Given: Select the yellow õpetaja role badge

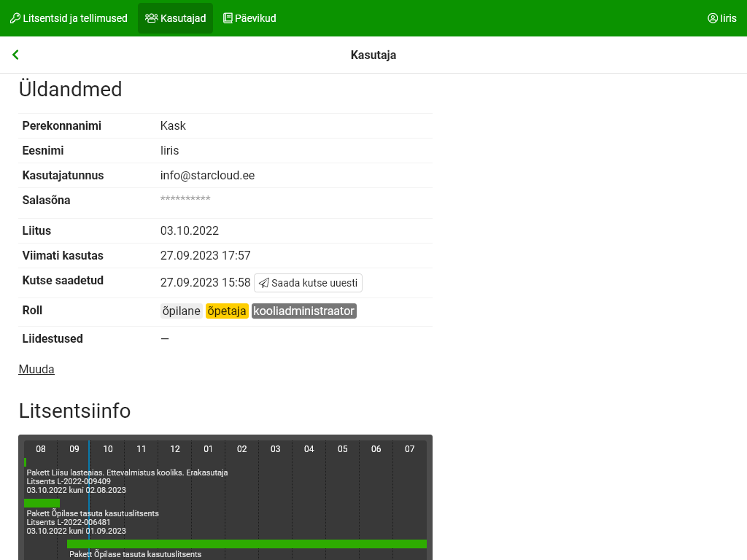Looking at the screenshot, I should pyautogui.click(x=227, y=311).
